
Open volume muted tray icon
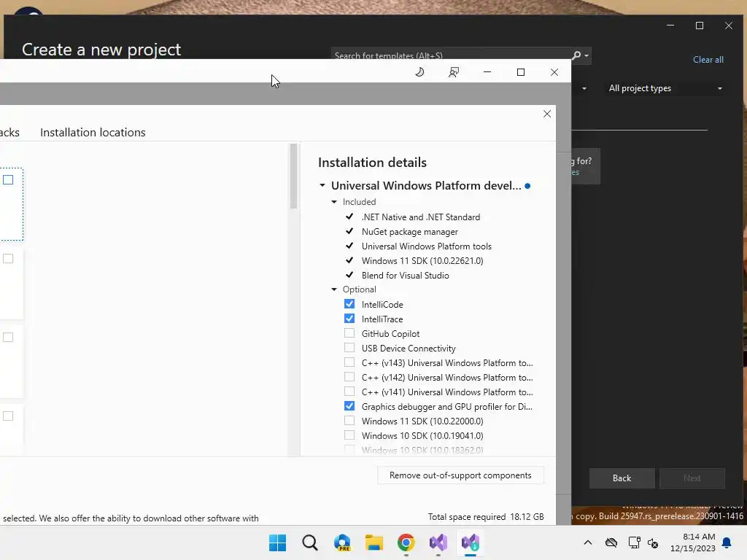[x=653, y=542]
